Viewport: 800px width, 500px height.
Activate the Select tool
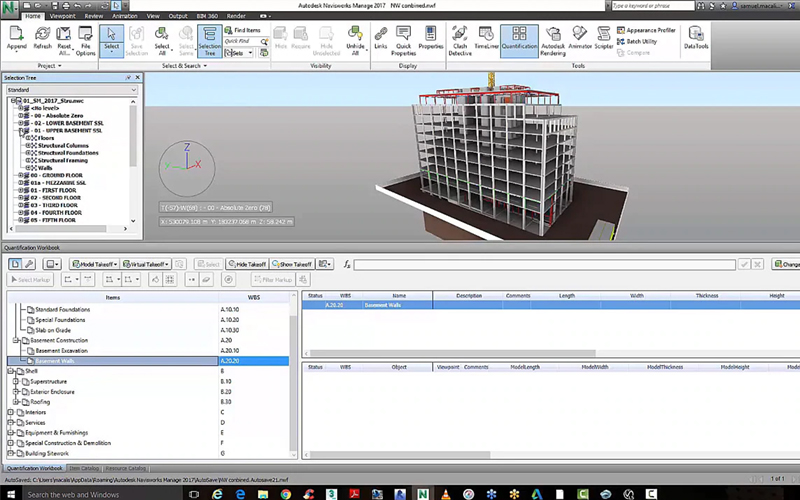(111, 40)
